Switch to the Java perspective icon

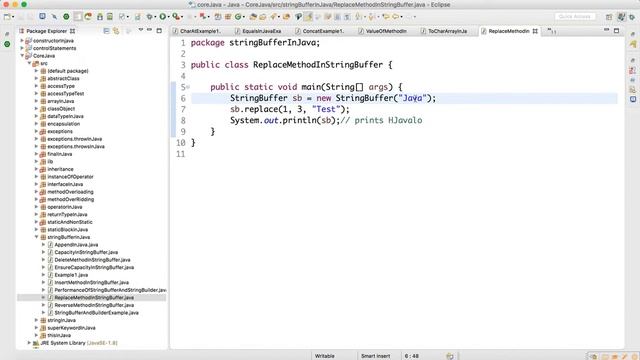621,17
